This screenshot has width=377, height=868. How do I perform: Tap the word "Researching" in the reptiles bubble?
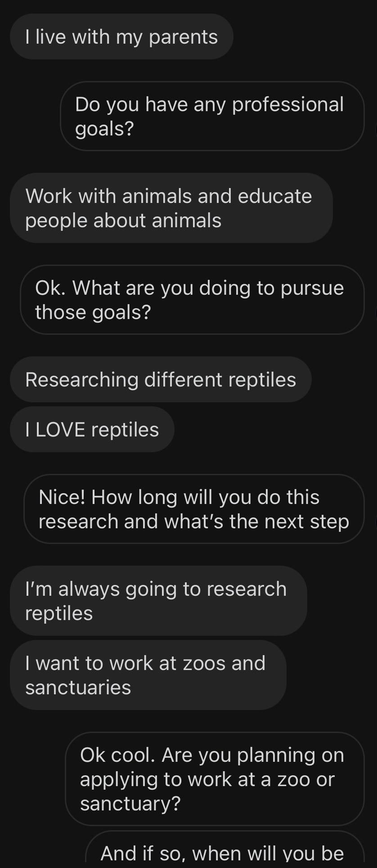click(82, 380)
